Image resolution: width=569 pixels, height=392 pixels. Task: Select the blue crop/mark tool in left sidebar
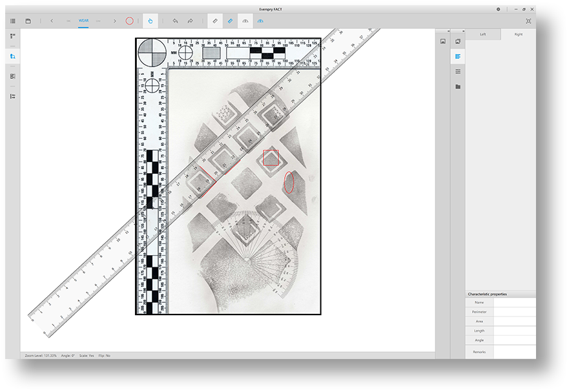click(x=13, y=56)
